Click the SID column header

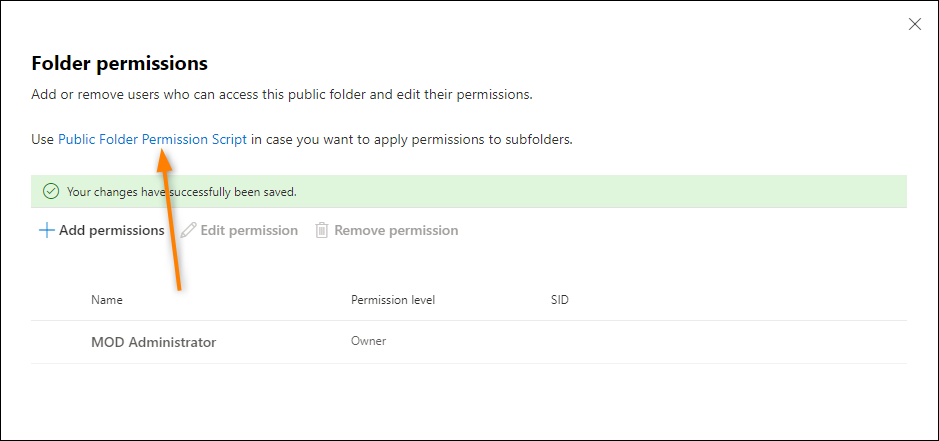559,300
